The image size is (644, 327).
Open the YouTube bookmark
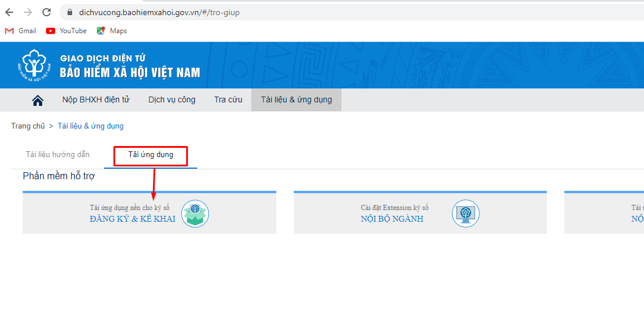66,31
